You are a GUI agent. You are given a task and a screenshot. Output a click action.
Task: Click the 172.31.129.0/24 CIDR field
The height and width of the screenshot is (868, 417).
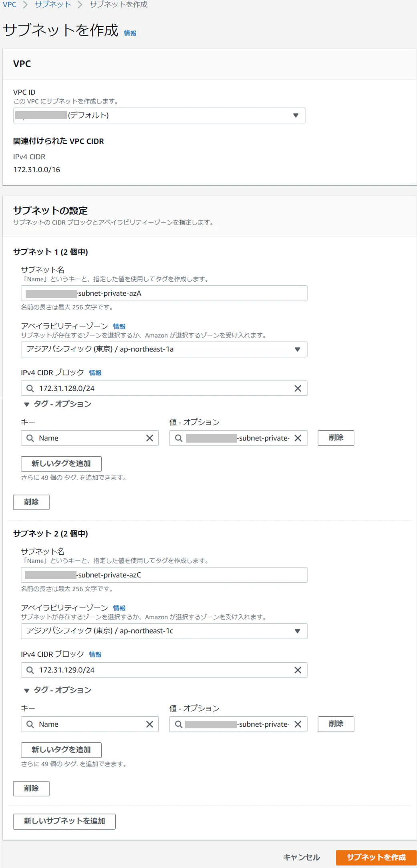(x=164, y=670)
